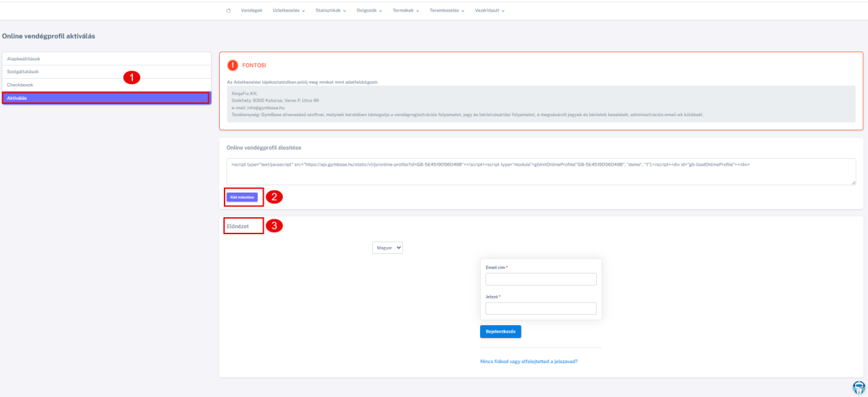Click inside the embed script code textarea
868x397 pixels.
541,172
